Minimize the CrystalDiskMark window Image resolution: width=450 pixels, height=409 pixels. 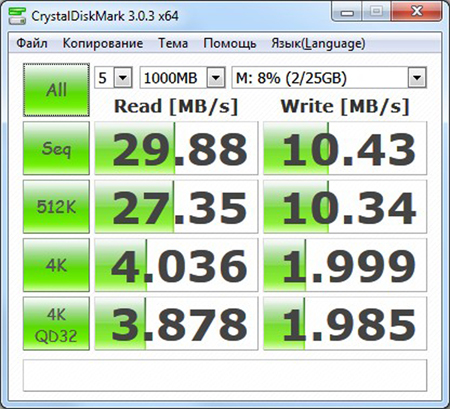click(x=347, y=12)
